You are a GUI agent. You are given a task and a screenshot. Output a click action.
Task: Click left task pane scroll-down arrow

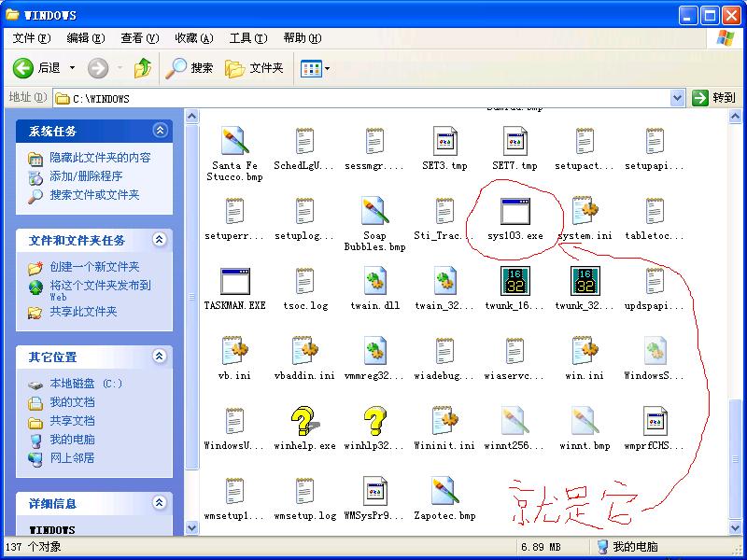pyautogui.click(x=191, y=527)
